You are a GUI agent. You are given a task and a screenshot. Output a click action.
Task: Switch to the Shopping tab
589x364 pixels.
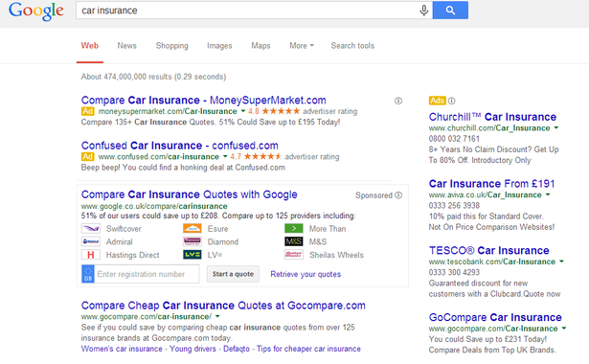[x=172, y=46]
